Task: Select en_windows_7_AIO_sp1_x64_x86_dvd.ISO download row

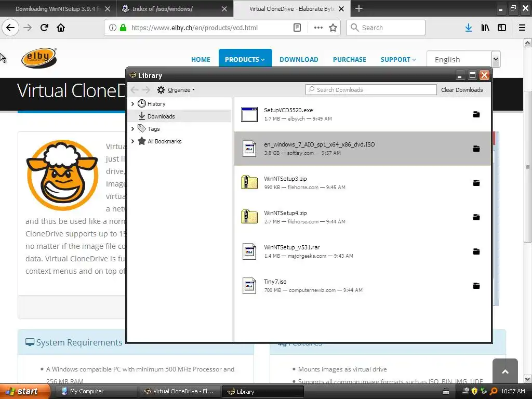Action: coord(362,149)
